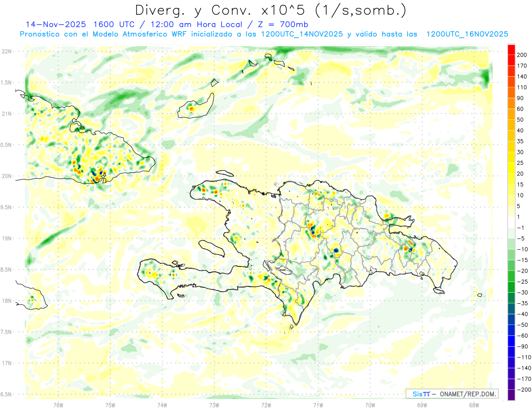Click the '74W' longitude label
Screen dimensions: 532x411
[x=162, y=405]
